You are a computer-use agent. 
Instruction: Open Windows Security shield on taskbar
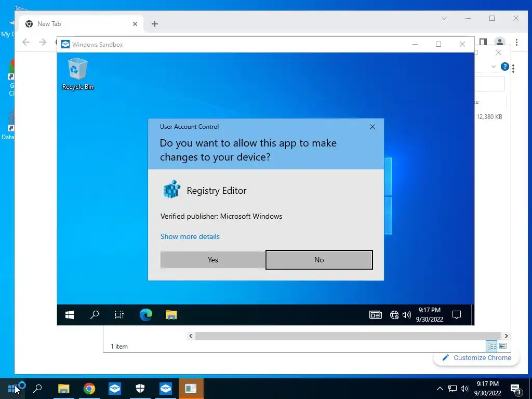140,389
